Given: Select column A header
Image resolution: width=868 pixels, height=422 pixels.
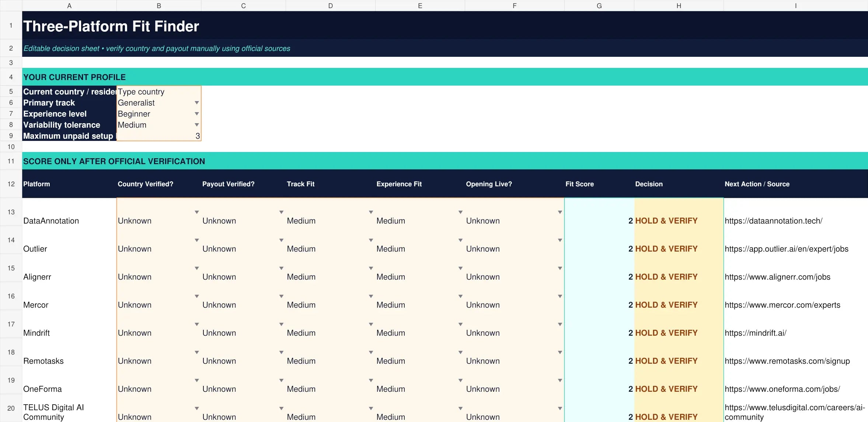Looking at the screenshot, I should click(69, 6).
